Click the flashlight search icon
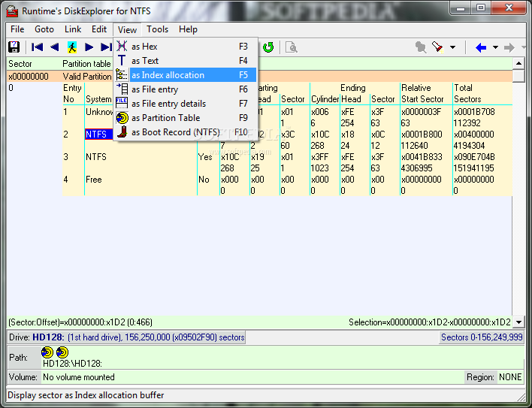The image size is (532, 408). point(437,47)
